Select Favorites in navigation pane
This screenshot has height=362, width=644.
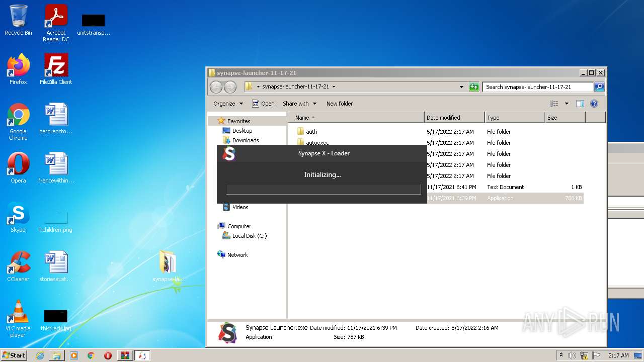tap(238, 121)
